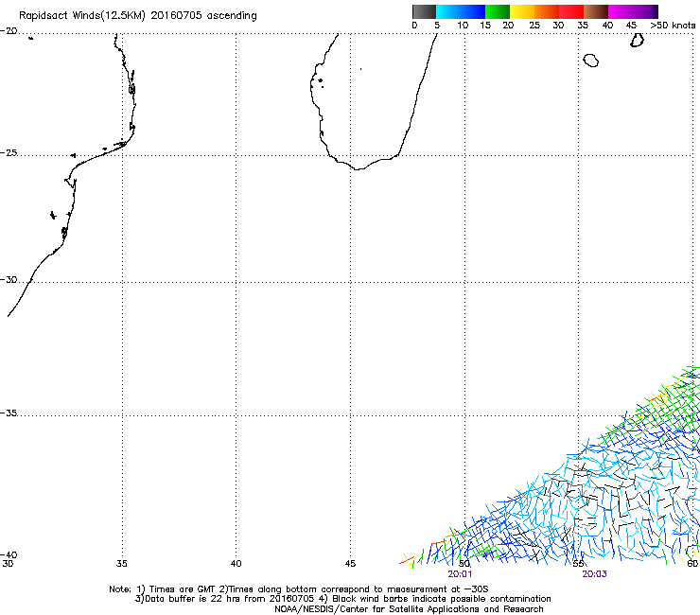Select the yellow 20-25 knots color segment
The image size is (700, 615).
522,11
